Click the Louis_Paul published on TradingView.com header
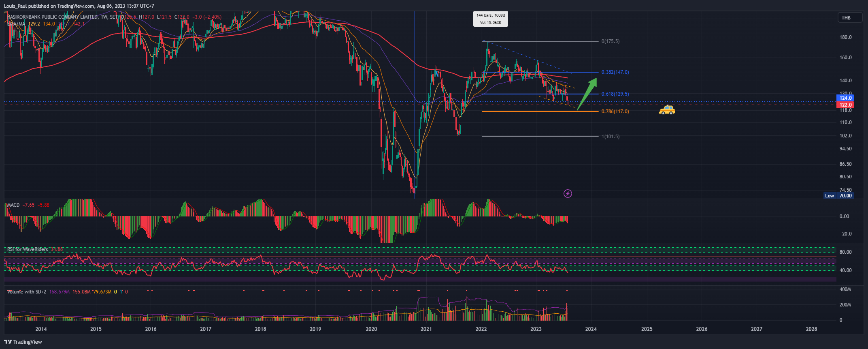Screen dimensions: 868x349 coord(79,6)
